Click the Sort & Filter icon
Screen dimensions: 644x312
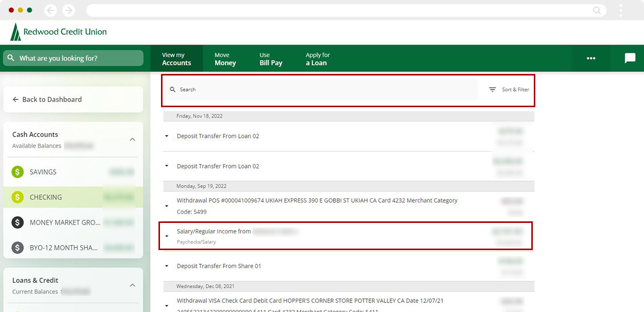[x=493, y=90]
